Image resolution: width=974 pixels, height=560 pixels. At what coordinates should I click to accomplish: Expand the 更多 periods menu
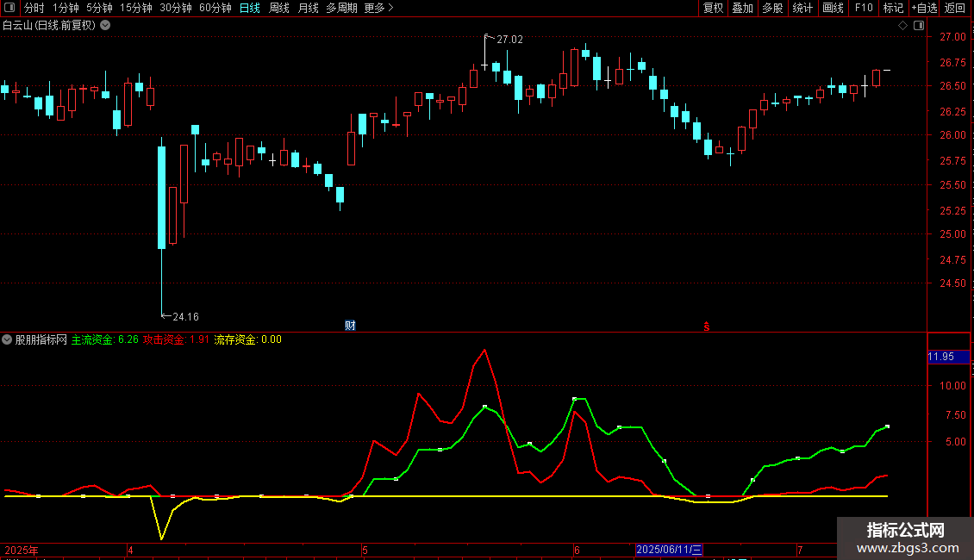[x=379, y=8]
